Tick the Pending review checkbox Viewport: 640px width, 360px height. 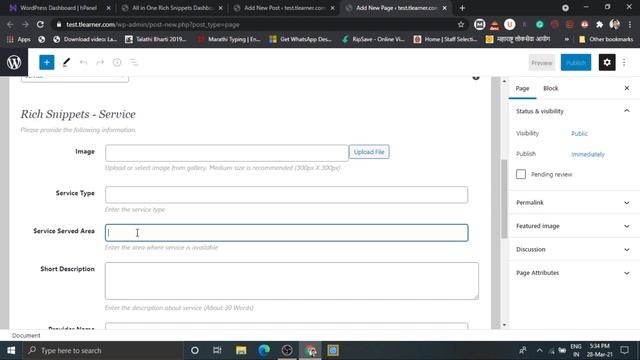click(521, 174)
